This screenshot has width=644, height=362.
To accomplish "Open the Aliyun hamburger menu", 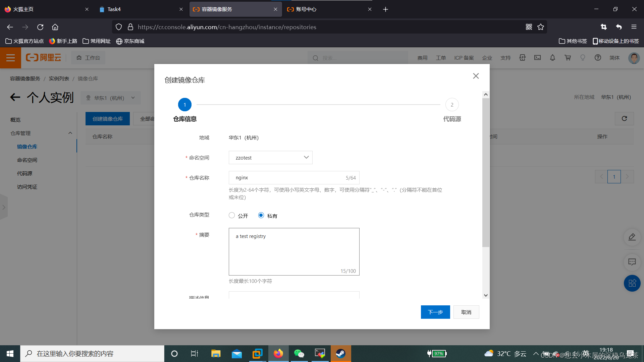I will 10,58.
